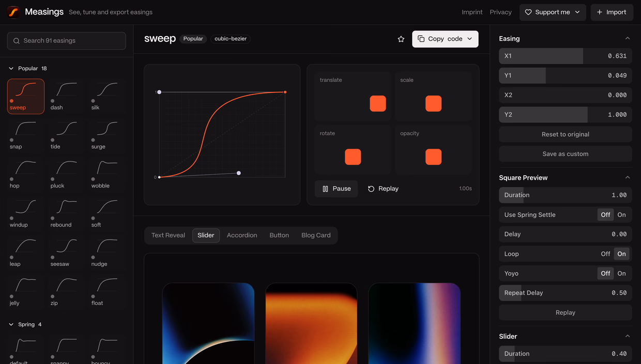Load the nudge easing curve
The width and height of the screenshot is (641, 364).
[108, 253]
